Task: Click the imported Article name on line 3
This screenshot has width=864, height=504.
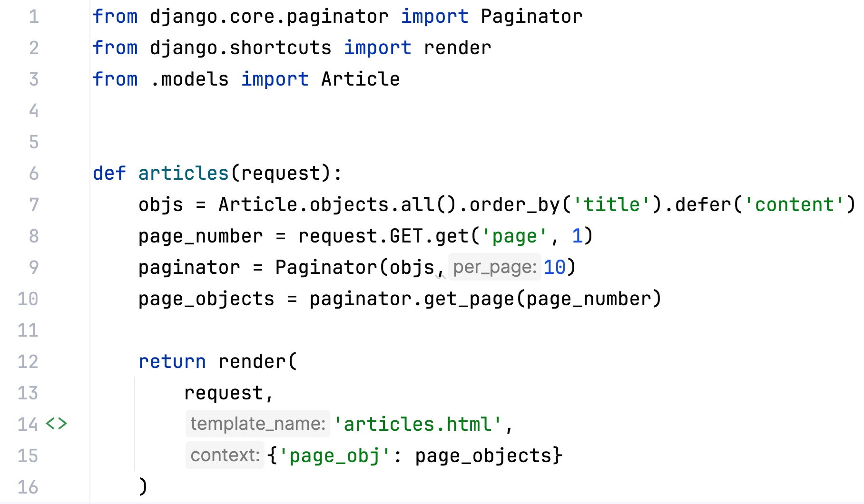Action: pyautogui.click(x=360, y=79)
